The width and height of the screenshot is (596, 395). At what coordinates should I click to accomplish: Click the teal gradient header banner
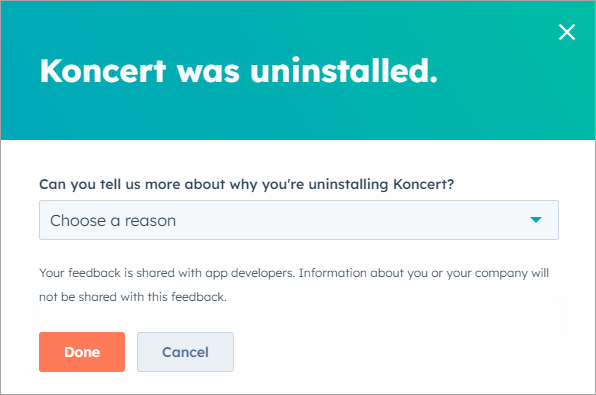pos(298,70)
